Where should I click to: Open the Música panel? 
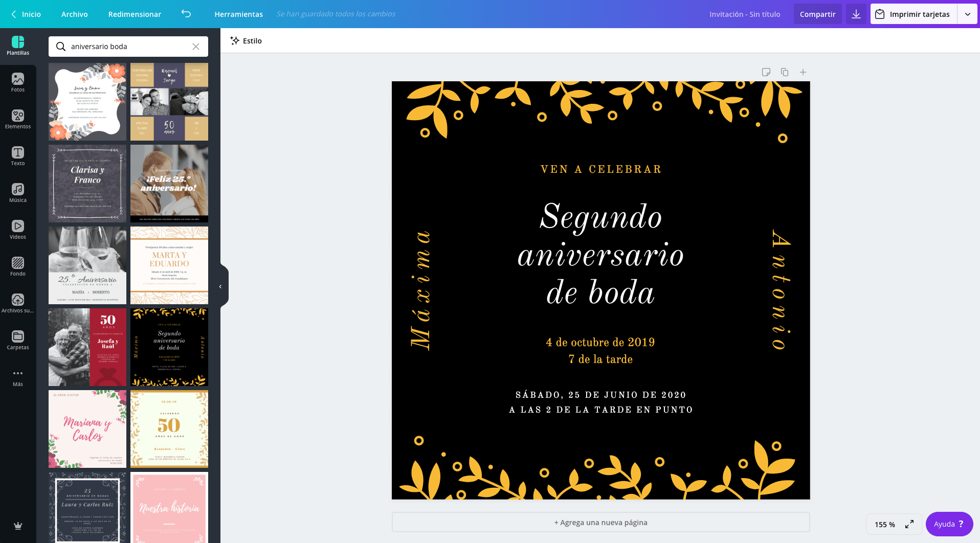[x=18, y=192]
